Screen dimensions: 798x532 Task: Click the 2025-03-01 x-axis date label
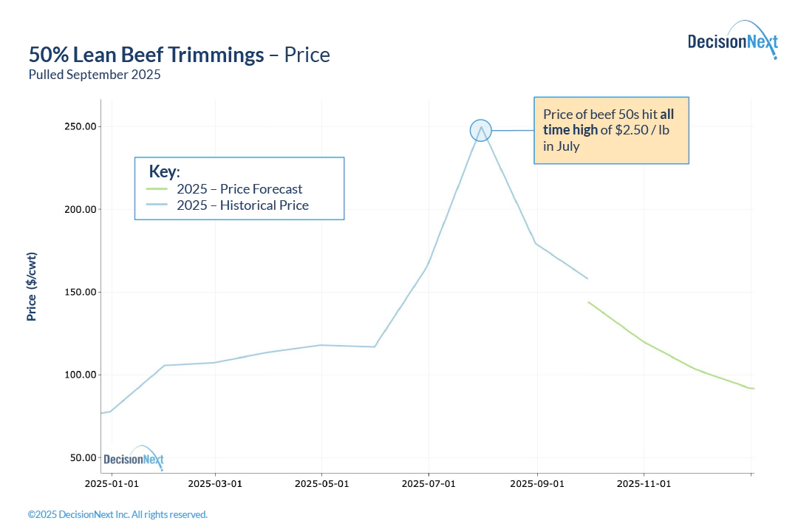coord(215,484)
